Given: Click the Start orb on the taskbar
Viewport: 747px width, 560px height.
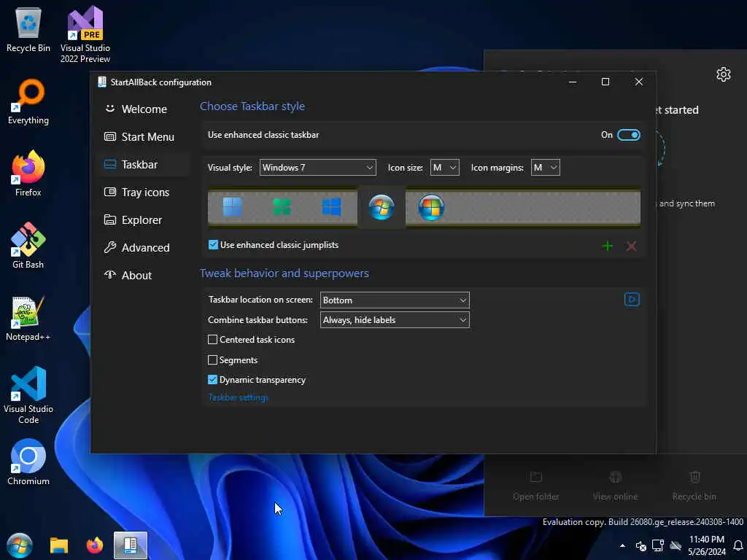Looking at the screenshot, I should 20,545.
